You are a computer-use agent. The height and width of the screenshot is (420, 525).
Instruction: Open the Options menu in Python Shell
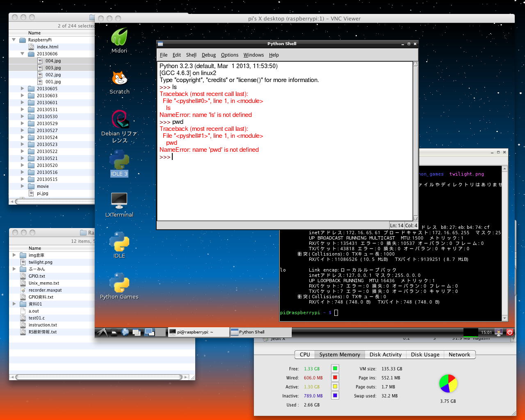[x=229, y=55]
